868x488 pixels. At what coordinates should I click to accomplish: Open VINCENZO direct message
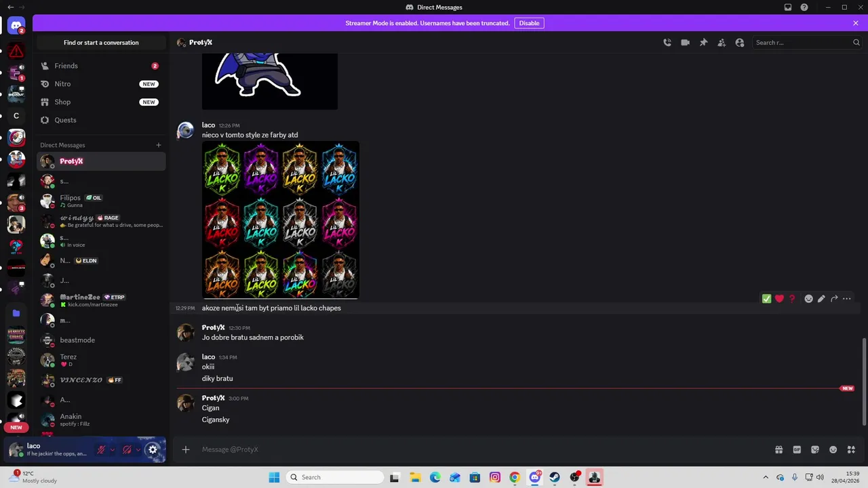pos(101,380)
